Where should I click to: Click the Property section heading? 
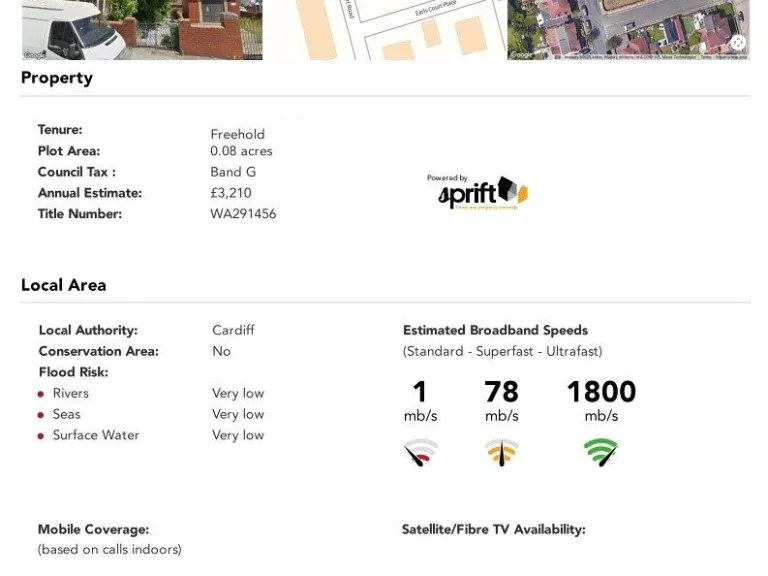click(57, 78)
